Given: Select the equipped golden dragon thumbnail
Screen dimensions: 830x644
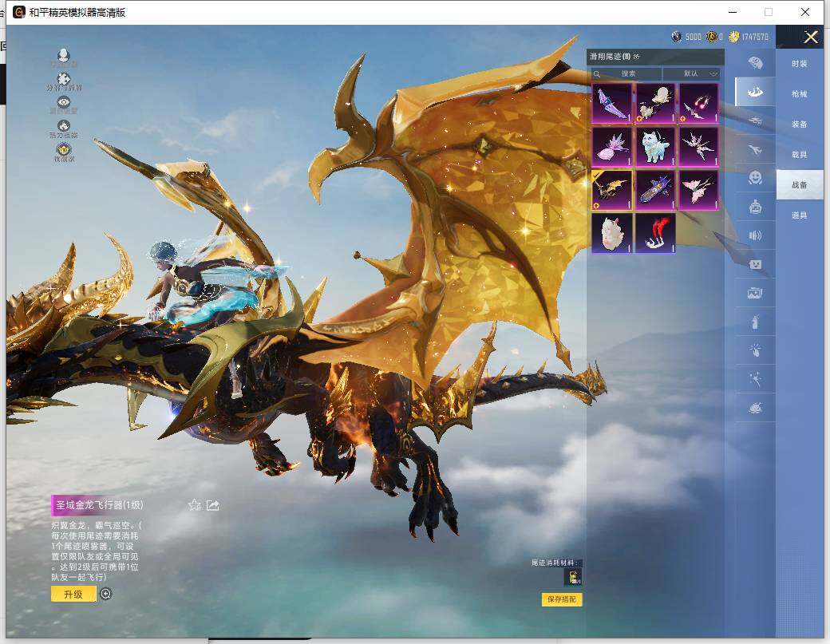Looking at the screenshot, I should pos(611,190).
